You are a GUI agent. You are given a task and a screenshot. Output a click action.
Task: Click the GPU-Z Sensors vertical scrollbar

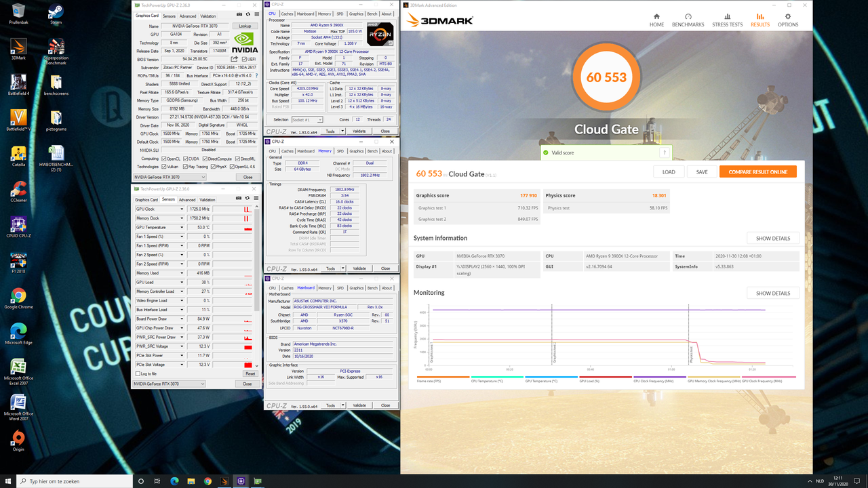tap(257, 287)
